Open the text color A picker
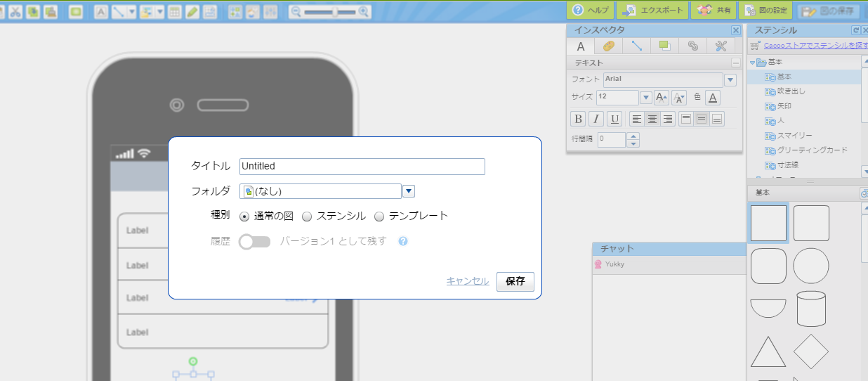Viewport: 868px width, 381px height. click(713, 97)
